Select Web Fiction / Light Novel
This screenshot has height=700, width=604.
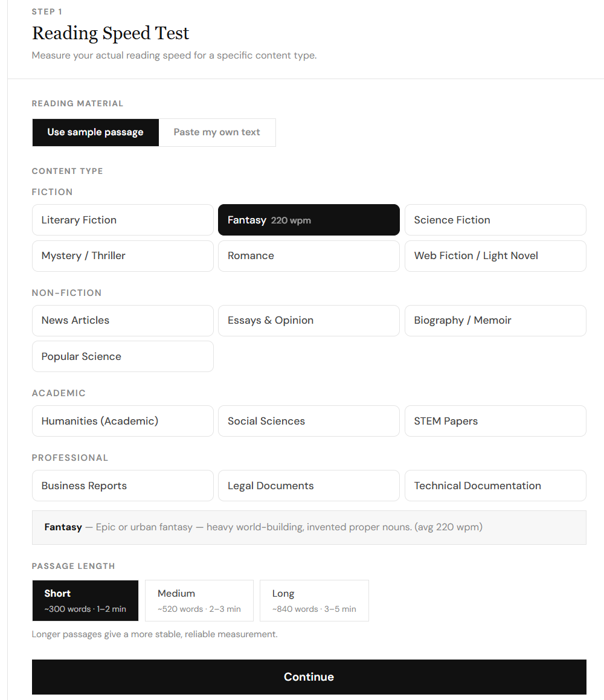click(495, 255)
